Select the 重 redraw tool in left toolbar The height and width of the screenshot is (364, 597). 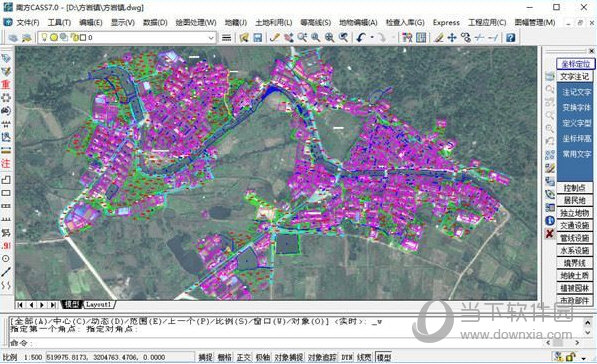tap(6, 84)
